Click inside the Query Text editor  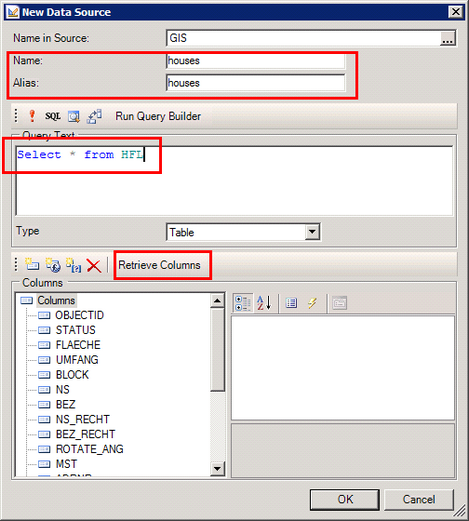click(234, 181)
